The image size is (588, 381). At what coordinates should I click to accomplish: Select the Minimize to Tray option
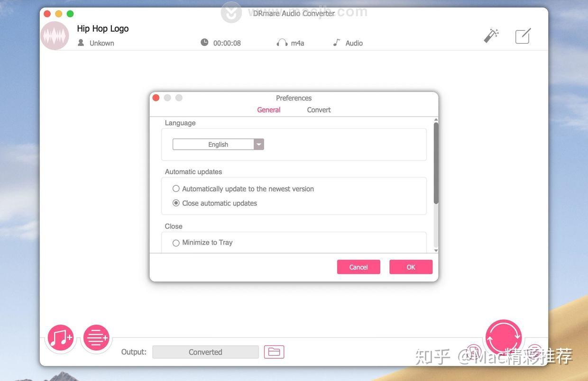pos(202,242)
